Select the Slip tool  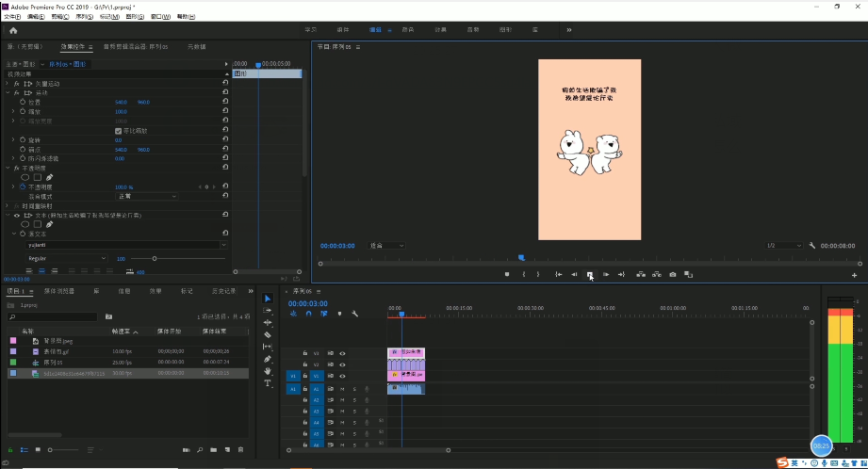click(x=268, y=347)
